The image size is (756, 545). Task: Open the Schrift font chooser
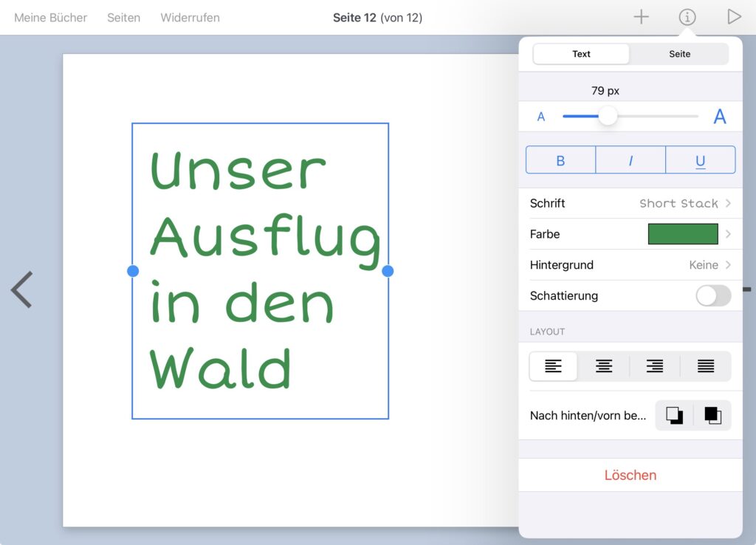[630, 203]
